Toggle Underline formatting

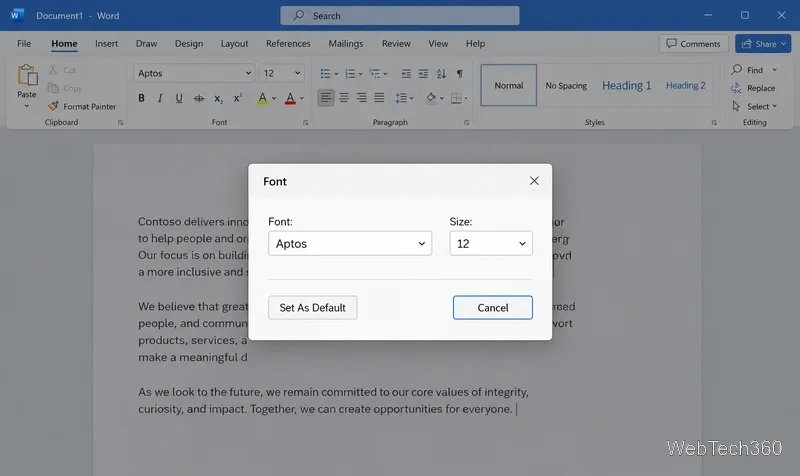coord(179,98)
